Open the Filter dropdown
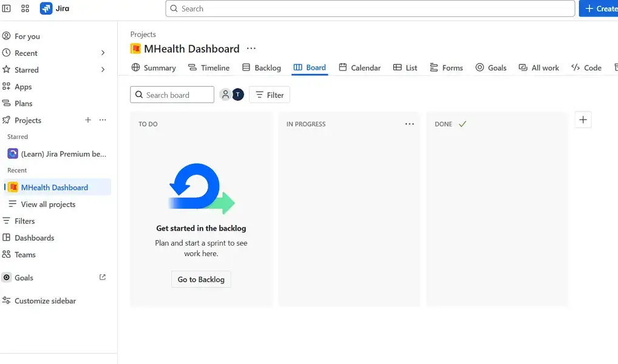This screenshot has height=364, width=618. 270,95
